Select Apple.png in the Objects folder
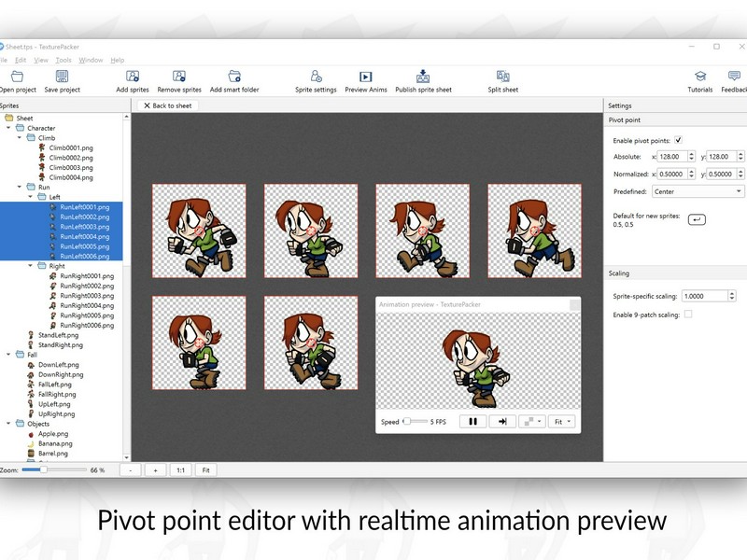The image size is (747, 560). [x=53, y=434]
